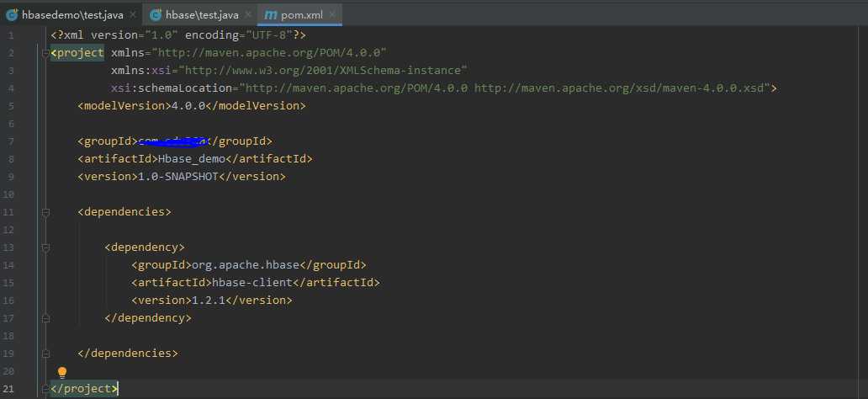The width and height of the screenshot is (868, 399).
Task: Close the hbasedemo\test.java tab
Action: pos(132,15)
